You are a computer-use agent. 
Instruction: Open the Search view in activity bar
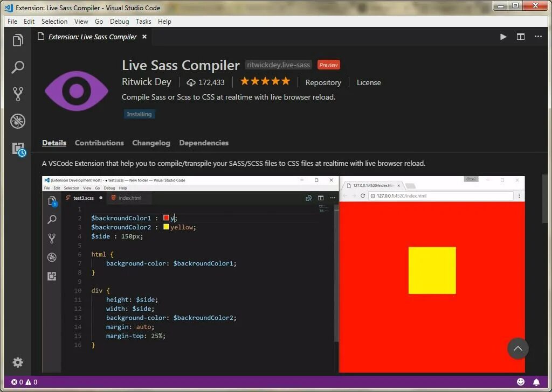(18, 67)
